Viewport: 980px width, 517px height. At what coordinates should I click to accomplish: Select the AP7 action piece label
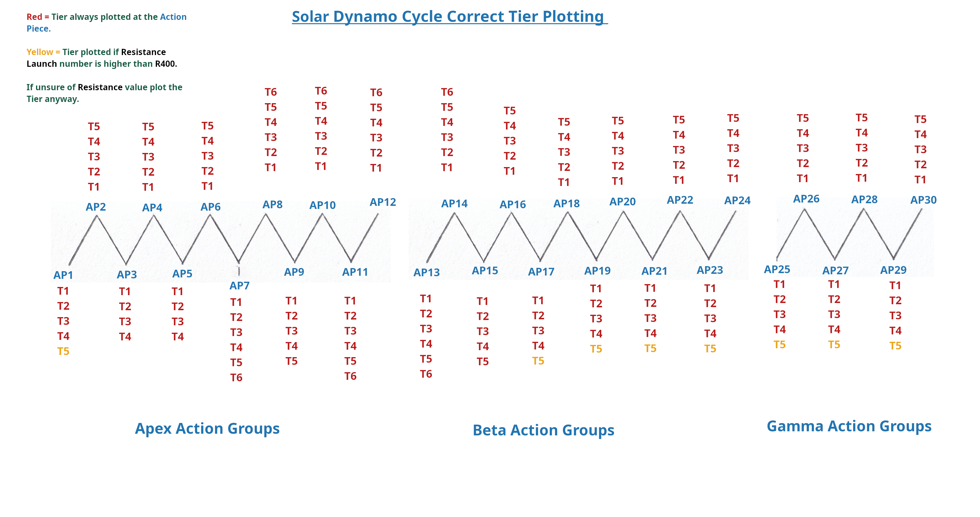click(240, 286)
